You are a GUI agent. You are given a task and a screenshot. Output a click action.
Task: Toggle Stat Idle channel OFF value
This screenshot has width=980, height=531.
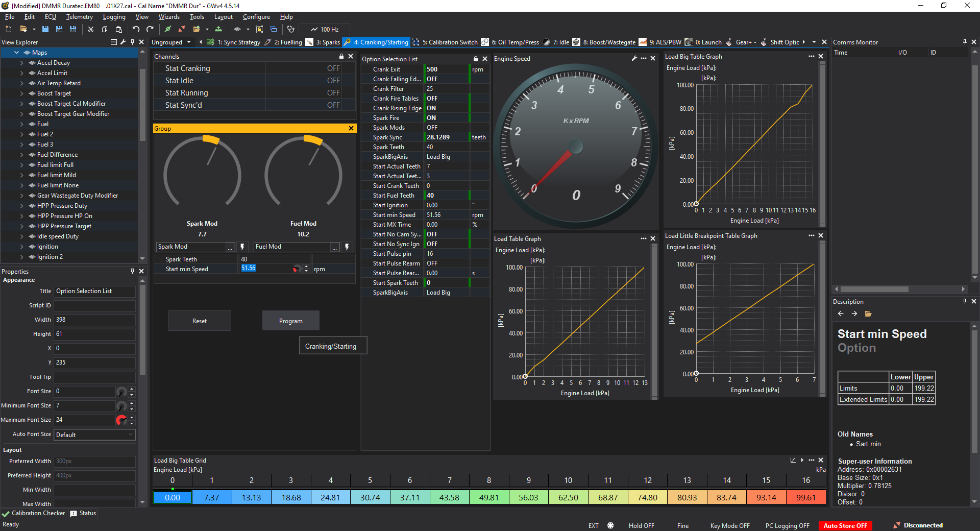click(x=333, y=81)
